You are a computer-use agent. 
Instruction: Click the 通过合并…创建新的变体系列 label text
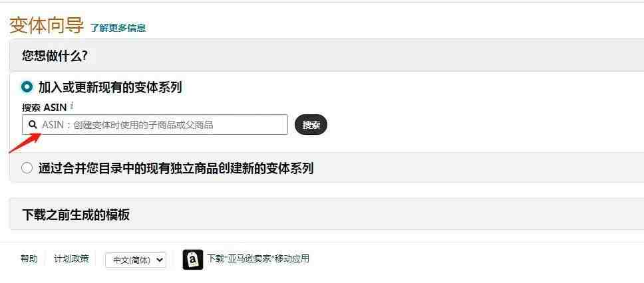pos(176,168)
